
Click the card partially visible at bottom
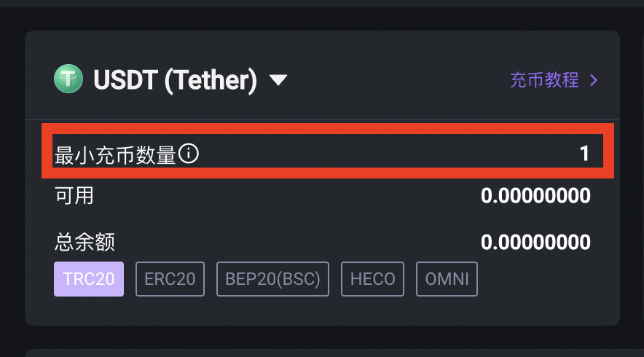tap(334, 353)
